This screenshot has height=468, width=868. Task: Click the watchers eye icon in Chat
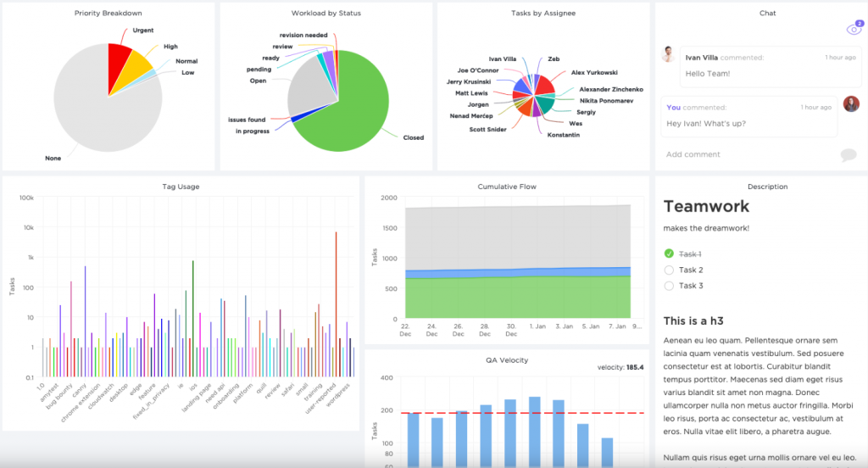[854, 29]
